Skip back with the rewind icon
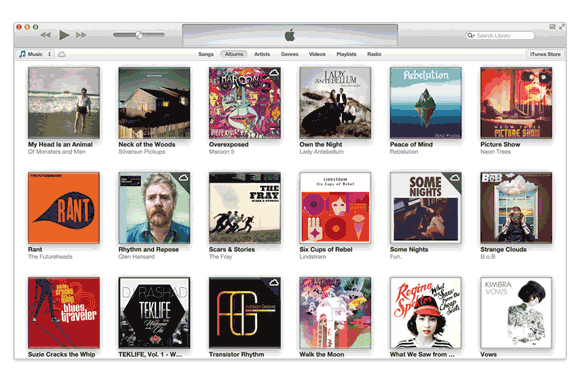 [x=46, y=36]
